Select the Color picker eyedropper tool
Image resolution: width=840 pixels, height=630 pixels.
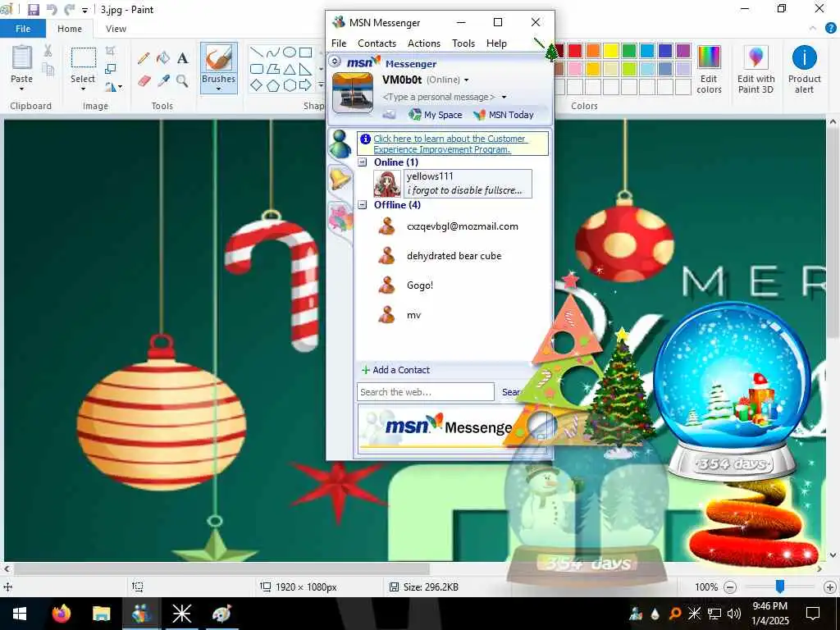[163, 81]
